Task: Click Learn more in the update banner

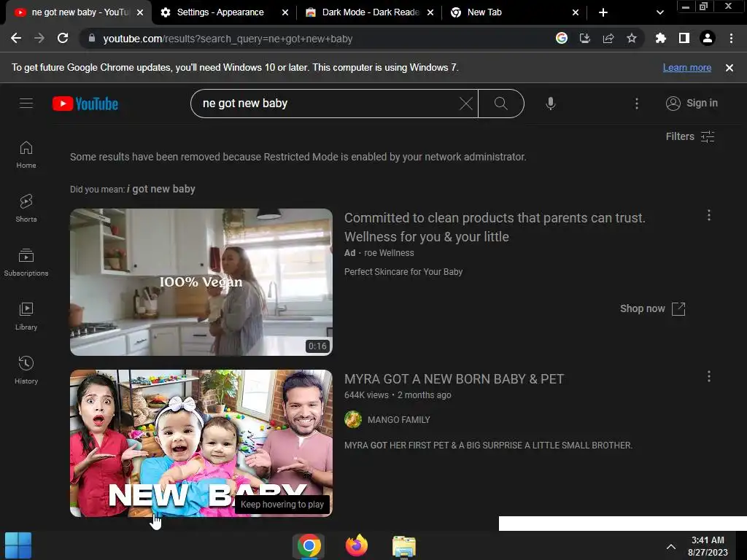Action: pos(687,68)
